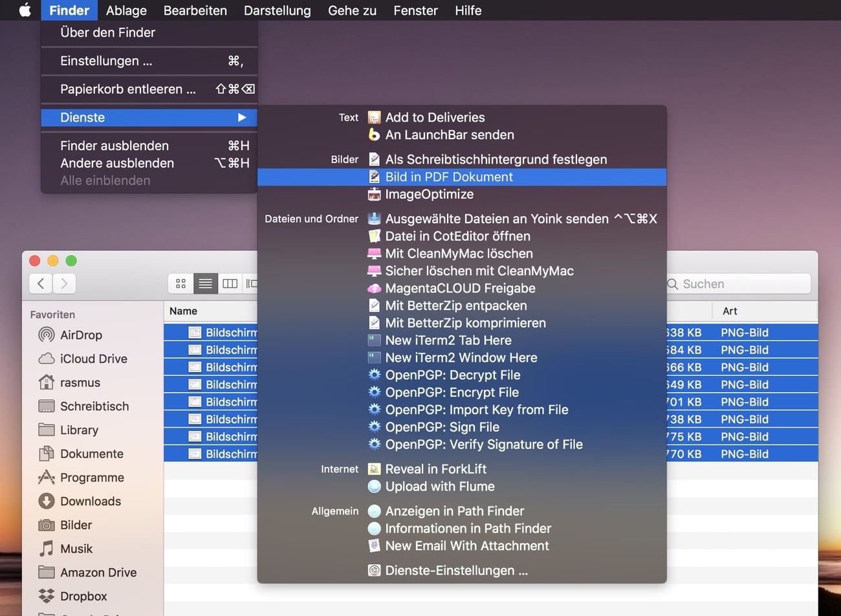Image resolution: width=841 pixels, height=616 pixels.
Task: Choose Andere ausblenden
Action: pos(149,163)
